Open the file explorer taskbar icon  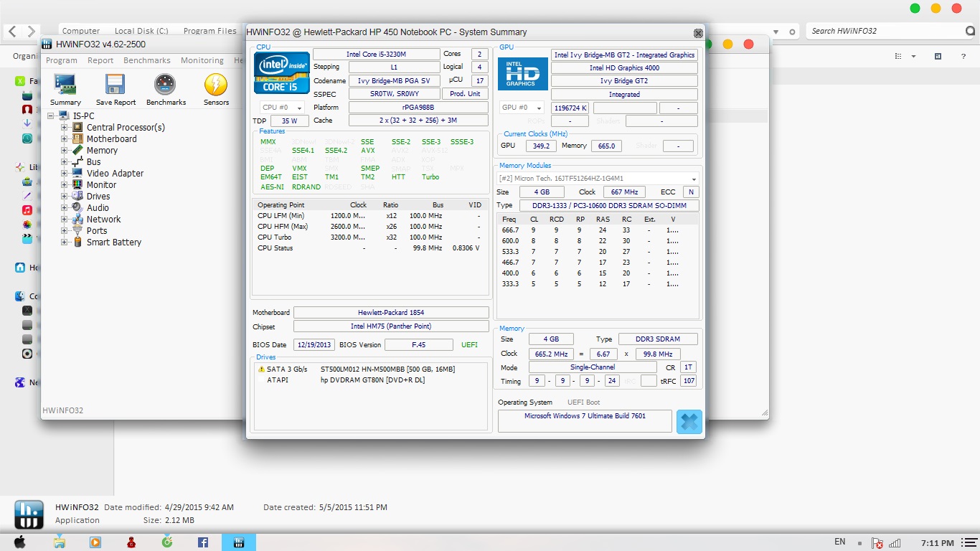pos(60,542)
